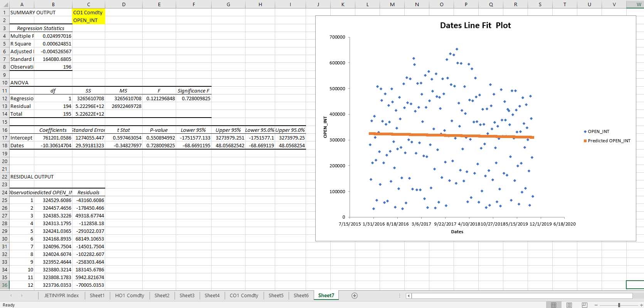Select Dates t Stat -0.34827697

tap(124, 145)
